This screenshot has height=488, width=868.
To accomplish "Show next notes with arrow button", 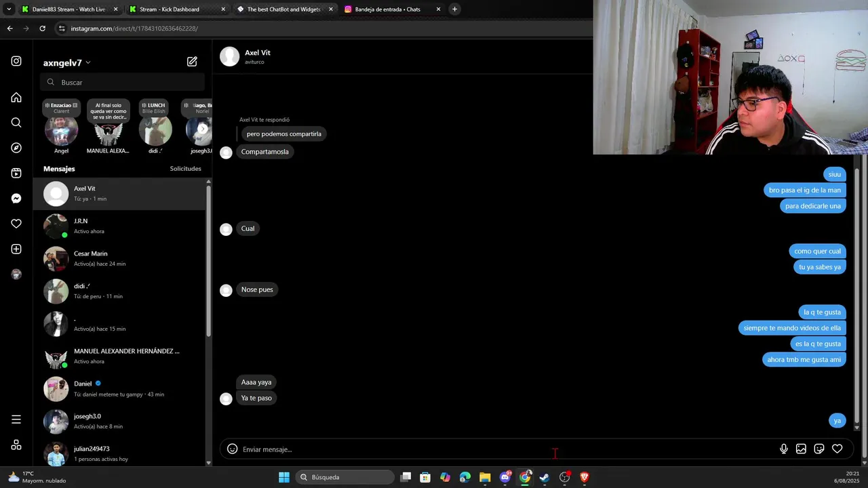I will 202,129.
